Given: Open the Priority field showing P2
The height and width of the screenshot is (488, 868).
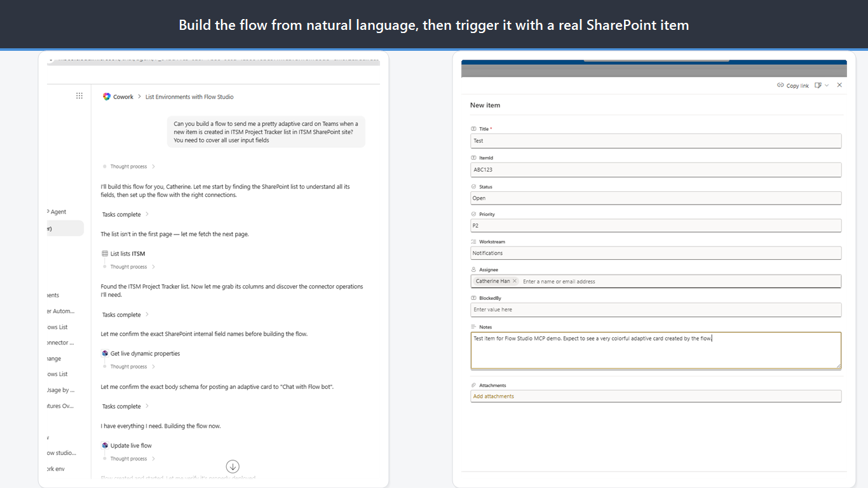Looking at the screenshot, I should (656, 226).
